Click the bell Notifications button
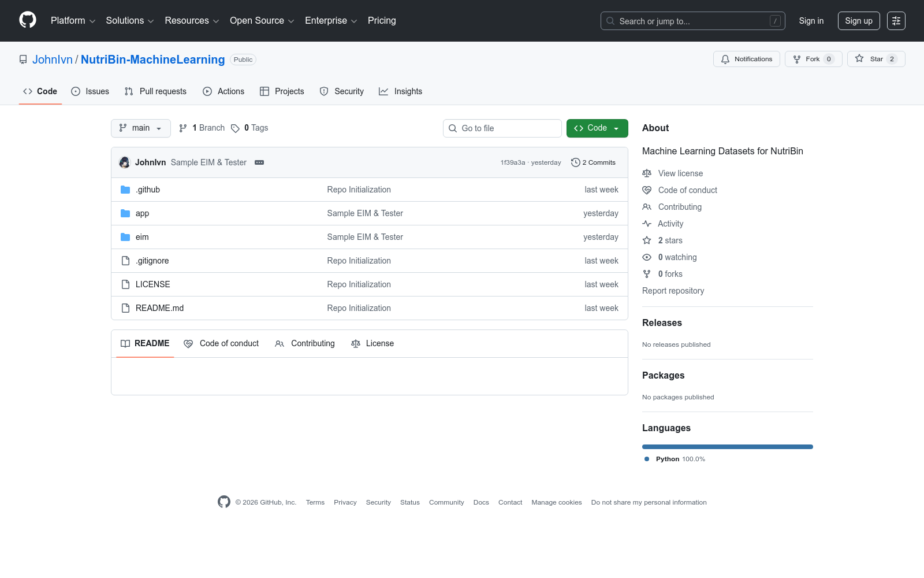 coord(747,59)
